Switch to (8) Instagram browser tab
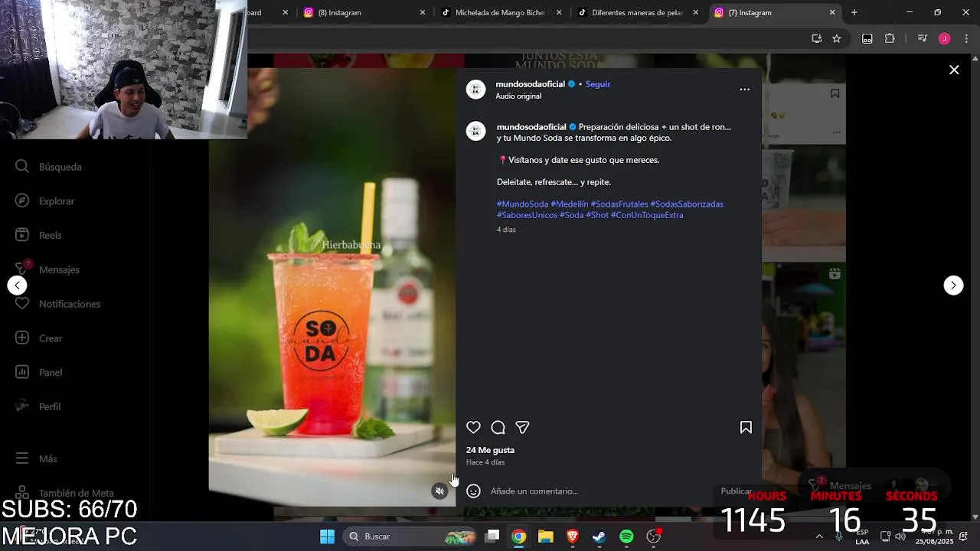This screenshot has height=551, width=980. click(364, 12)
